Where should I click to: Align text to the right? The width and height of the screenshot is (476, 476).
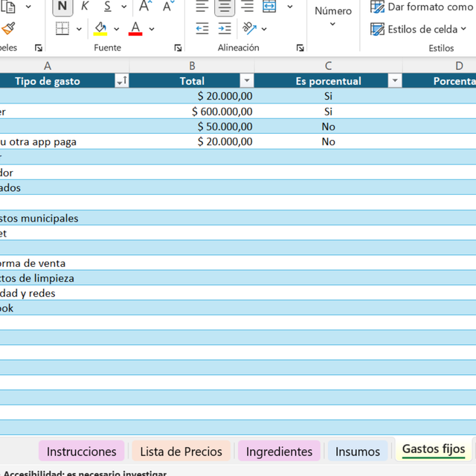coord(246,7)
